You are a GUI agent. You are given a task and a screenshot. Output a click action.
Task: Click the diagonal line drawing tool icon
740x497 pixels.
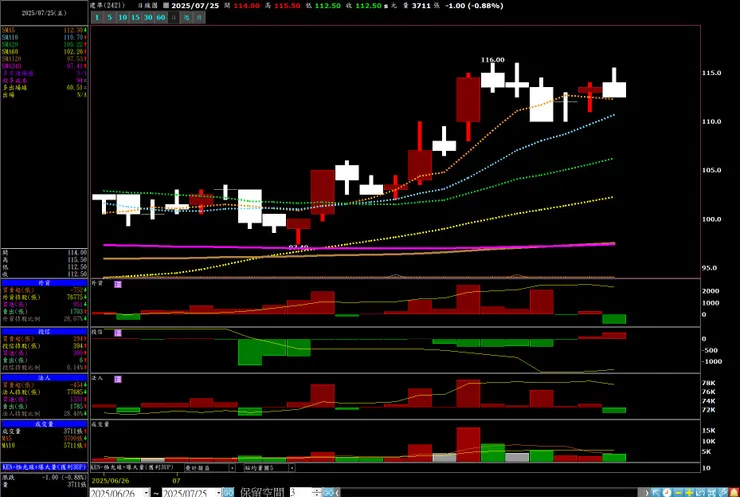tap(723, 493)
